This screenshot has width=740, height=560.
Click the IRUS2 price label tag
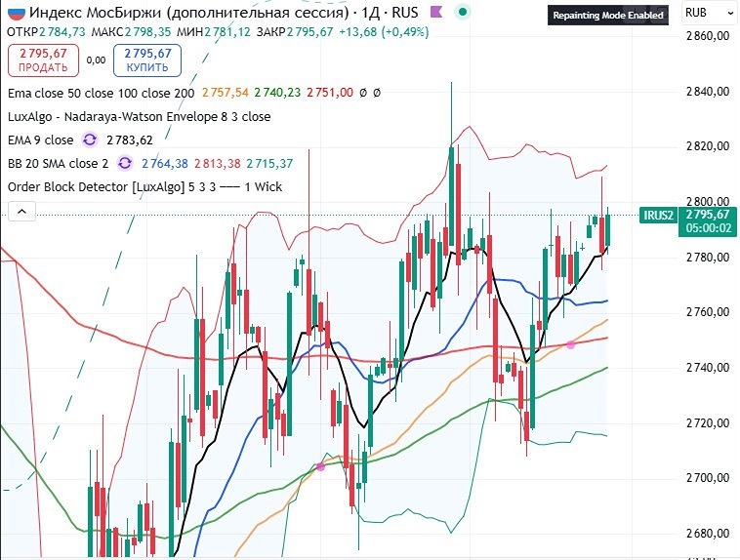[658, 216]
